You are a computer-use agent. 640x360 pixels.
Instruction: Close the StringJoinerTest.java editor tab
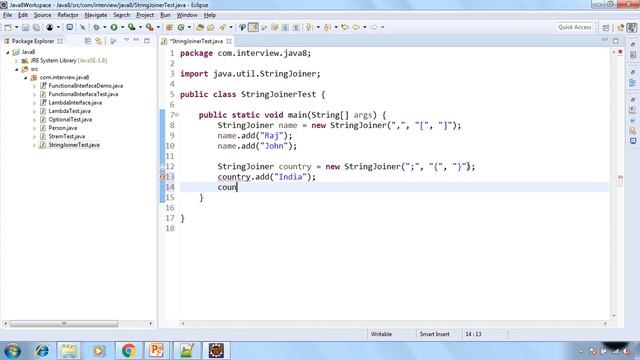[229, 41]
